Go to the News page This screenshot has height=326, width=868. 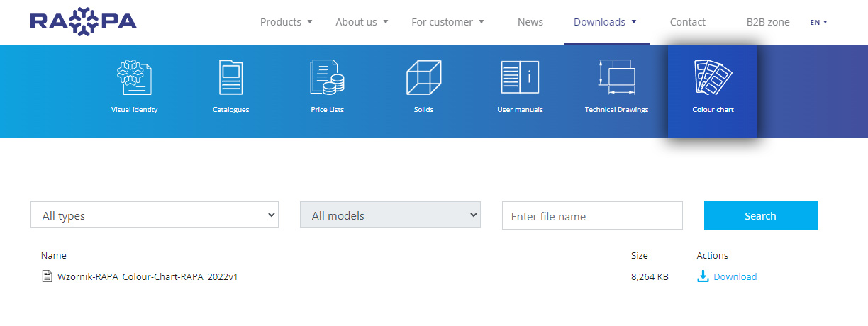[530, 22]
